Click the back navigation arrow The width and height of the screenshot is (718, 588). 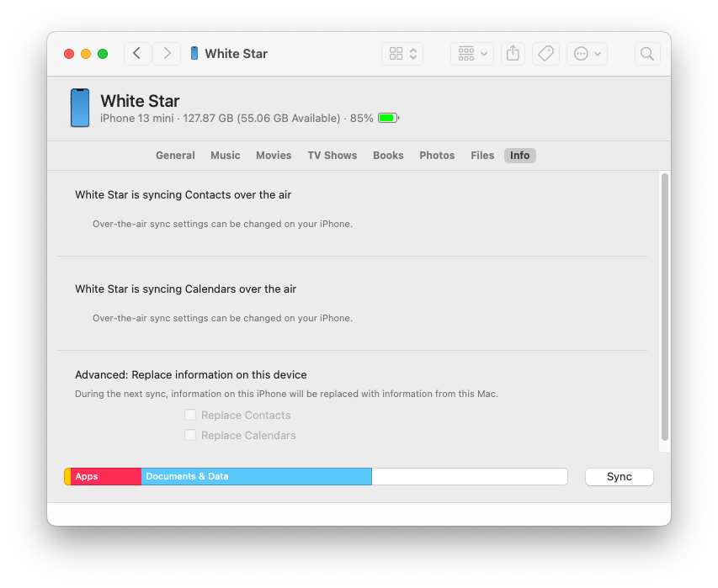point(137,54)
